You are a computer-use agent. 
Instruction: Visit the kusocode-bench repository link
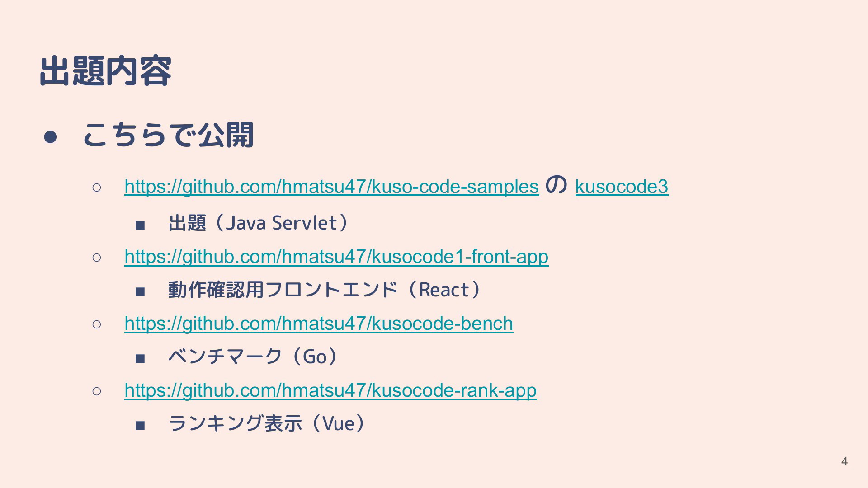[x=319, y=324]
